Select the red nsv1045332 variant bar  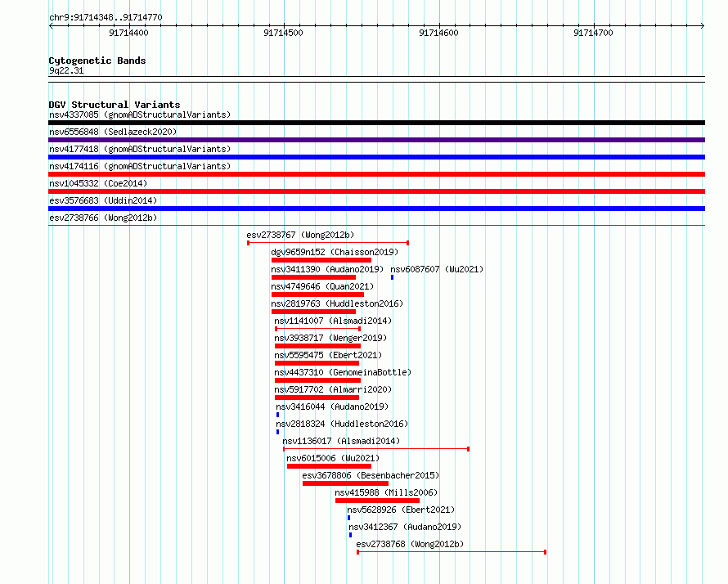click(376, 191)
